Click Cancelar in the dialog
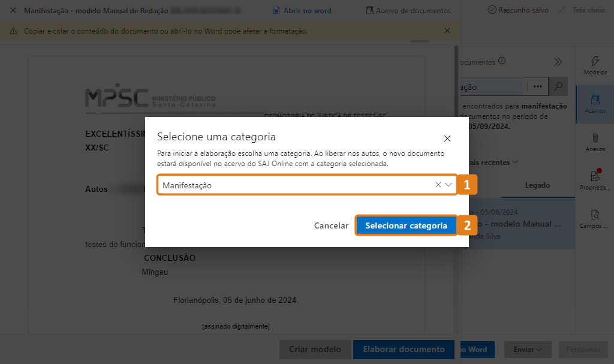This screenshot has height=364, width=614. pos(331,225)
